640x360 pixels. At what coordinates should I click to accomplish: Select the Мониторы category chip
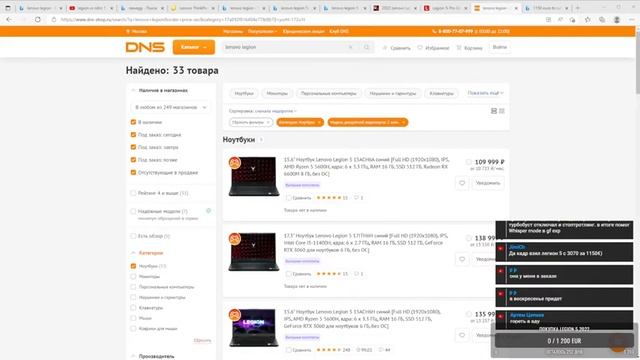pos(277,93)
